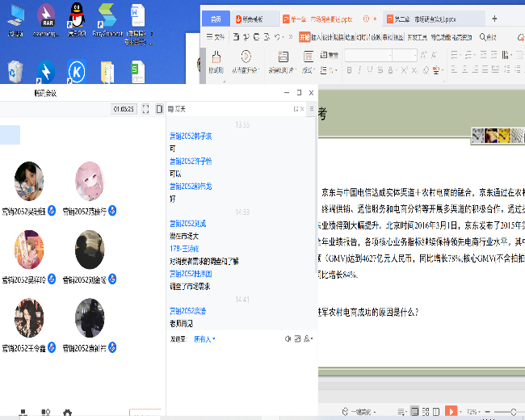Switch to the '首页' home tab

click(215, 19)
